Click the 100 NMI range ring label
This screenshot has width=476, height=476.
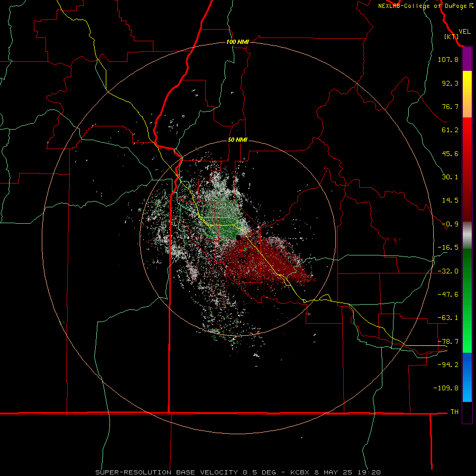[237, 42]
